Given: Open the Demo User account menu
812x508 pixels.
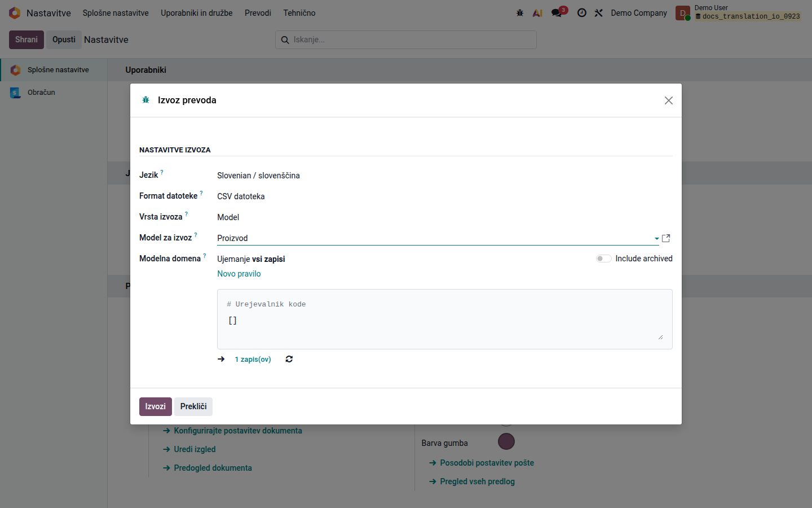Looking at the screenshot, I should click(739, 12).
